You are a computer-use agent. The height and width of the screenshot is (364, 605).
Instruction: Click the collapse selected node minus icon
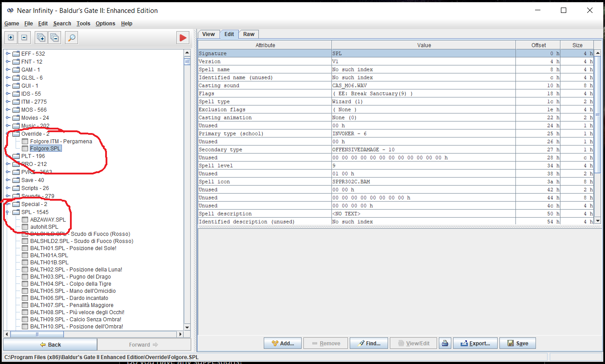[24, 38]
